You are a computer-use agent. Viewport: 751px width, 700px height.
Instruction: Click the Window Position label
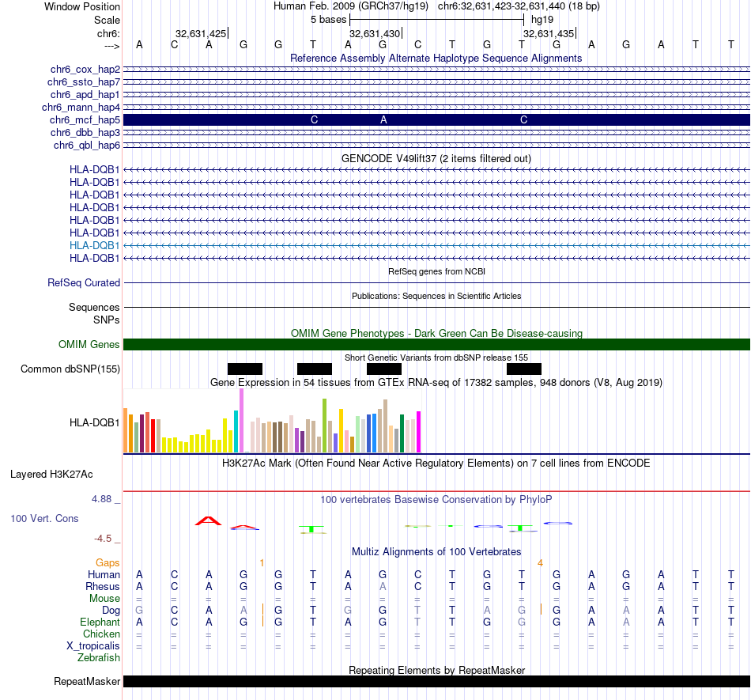tap(82, 6)
